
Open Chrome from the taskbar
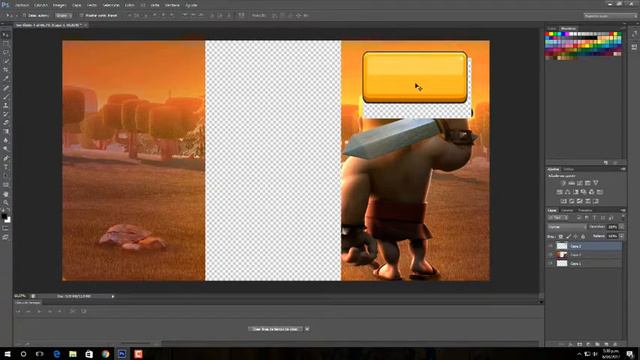point(105,354)
